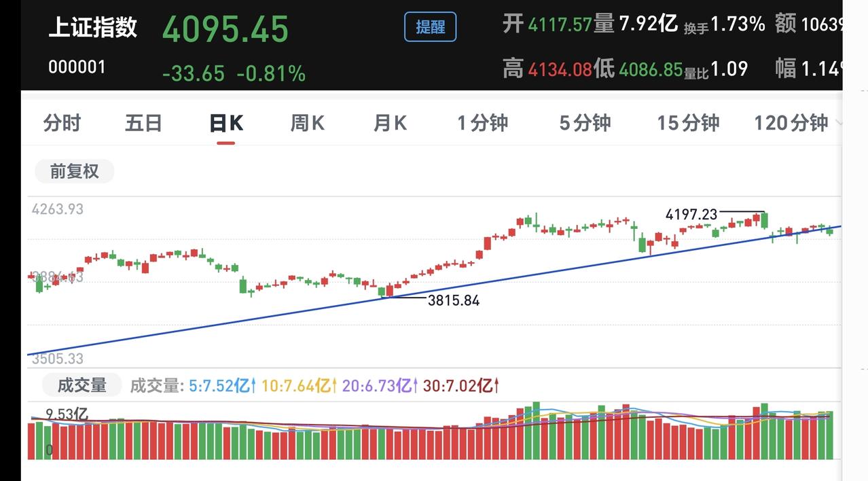Tap the stock name 上证指数
The image size is (868, 481).
pos(92,28)
